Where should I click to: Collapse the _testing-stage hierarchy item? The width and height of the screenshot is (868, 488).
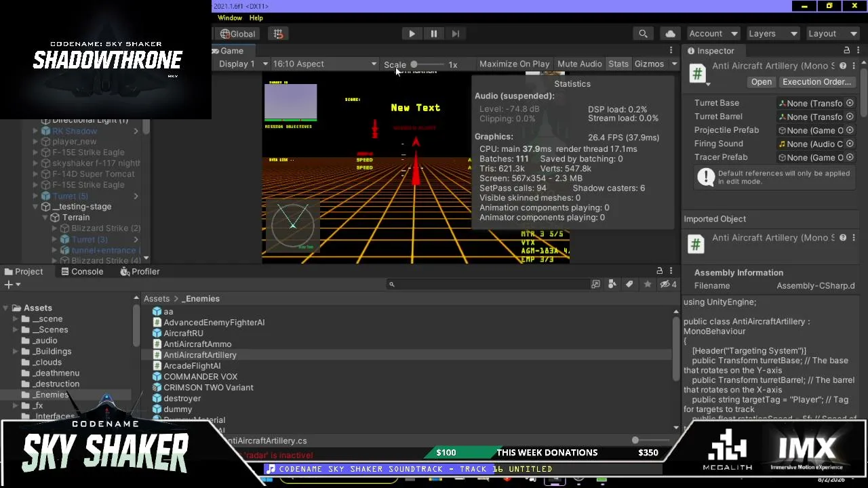click(36, 207)
